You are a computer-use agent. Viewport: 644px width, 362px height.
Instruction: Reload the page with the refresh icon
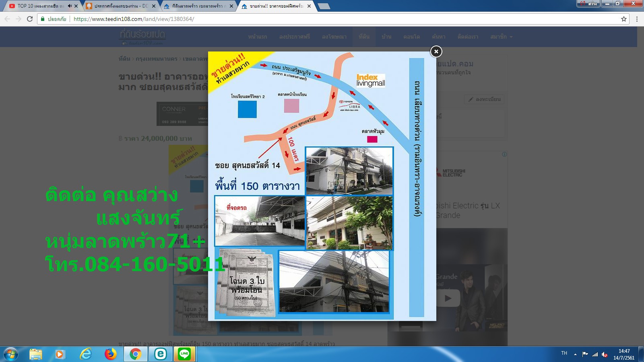point(30,19)
